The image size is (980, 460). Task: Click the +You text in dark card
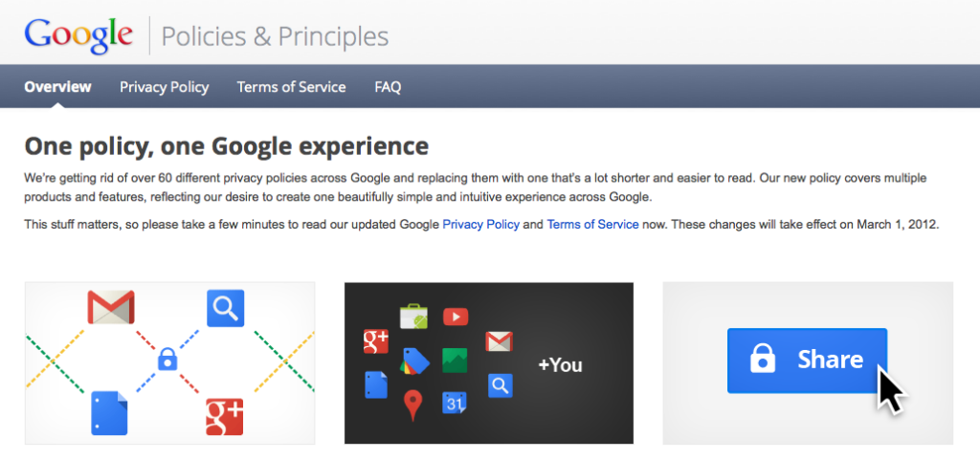pyautogui.click(x=560, y=365)
